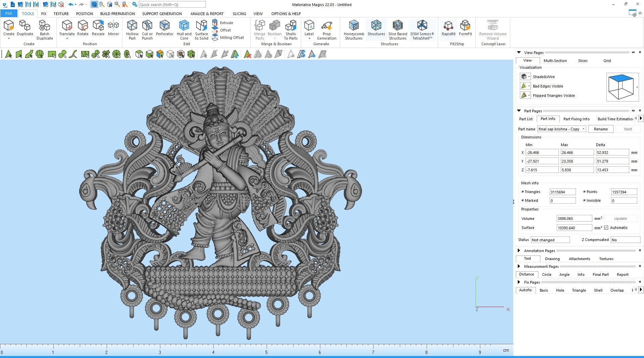Image resolution: width=644 pixels, height=358 pixels.
Task: Open the Cut or Punch tool
Action: (147, 30)
